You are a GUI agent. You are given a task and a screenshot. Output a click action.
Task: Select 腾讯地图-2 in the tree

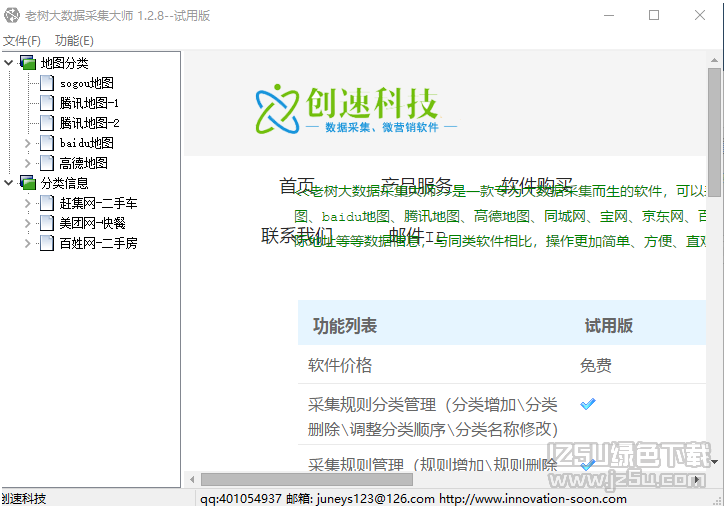click(x=89, y=123)
